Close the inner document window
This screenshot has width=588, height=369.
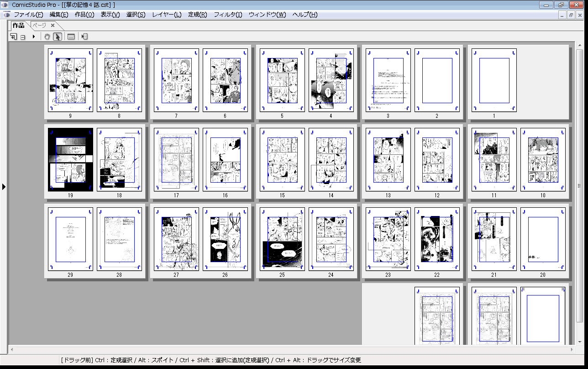(580, 15)
